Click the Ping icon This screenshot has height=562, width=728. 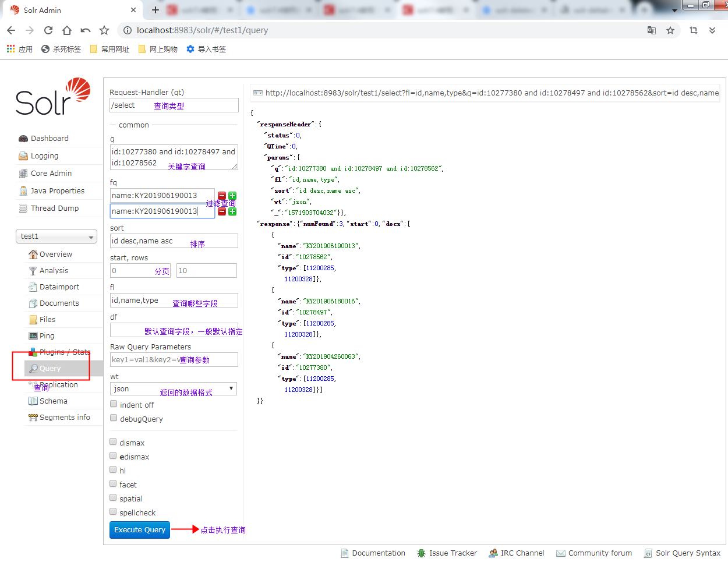pos(33,336)
